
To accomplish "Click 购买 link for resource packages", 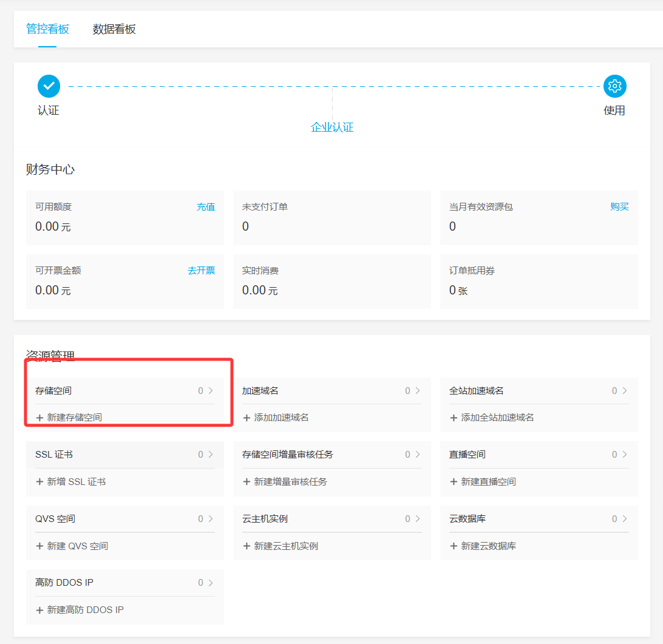I will coord(619,207).
